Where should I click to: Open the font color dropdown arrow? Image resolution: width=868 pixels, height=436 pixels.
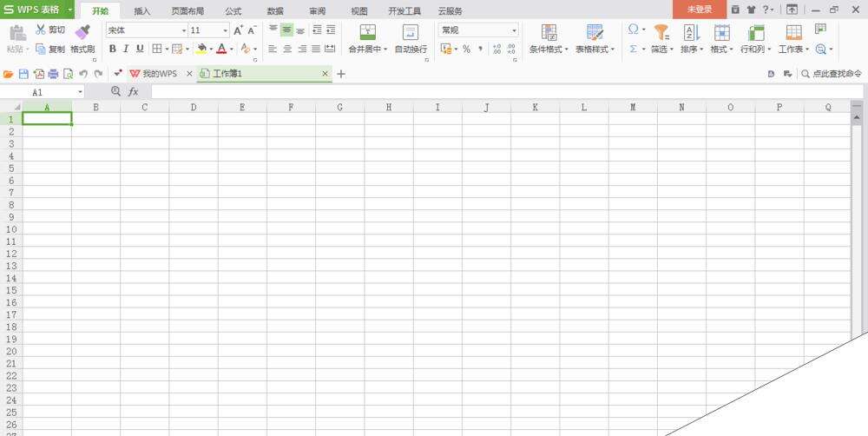click(231, 50)
